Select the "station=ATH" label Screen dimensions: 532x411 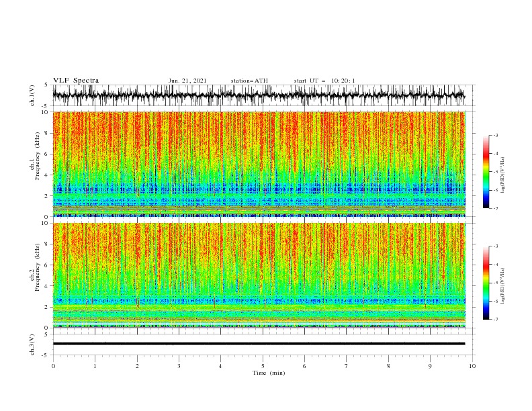[x=249, y=81]
